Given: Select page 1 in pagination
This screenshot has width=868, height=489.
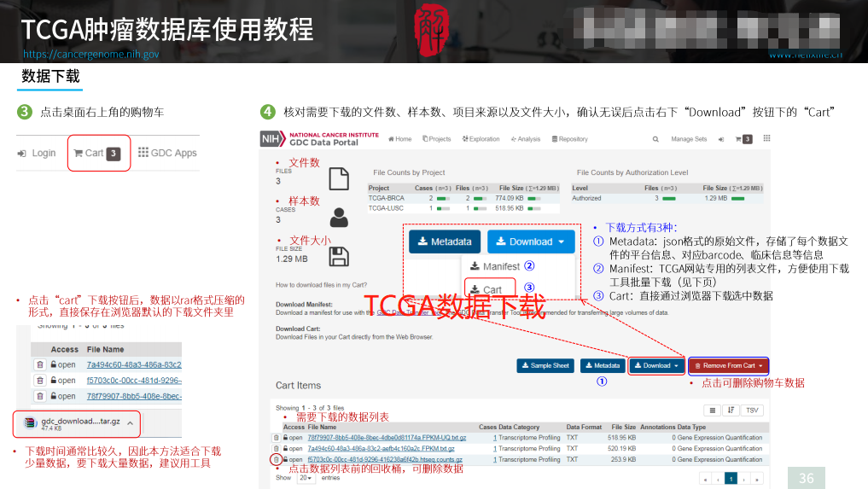Looking at the screenshot, I should [x=731, y=479].
